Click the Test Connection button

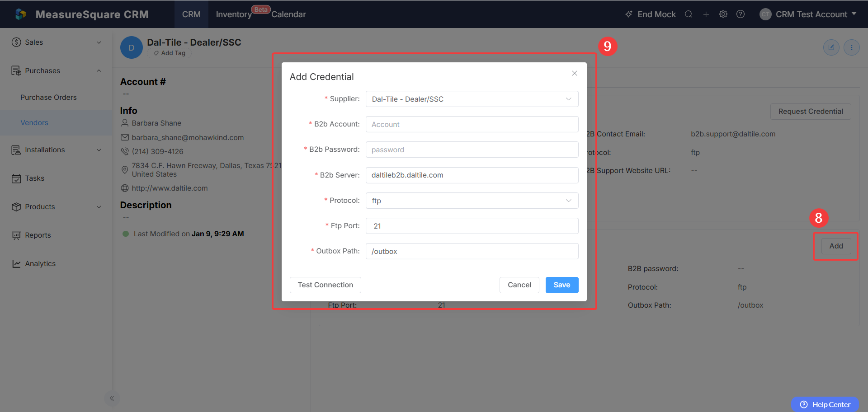pyautogui.click(x=325, y=285)
